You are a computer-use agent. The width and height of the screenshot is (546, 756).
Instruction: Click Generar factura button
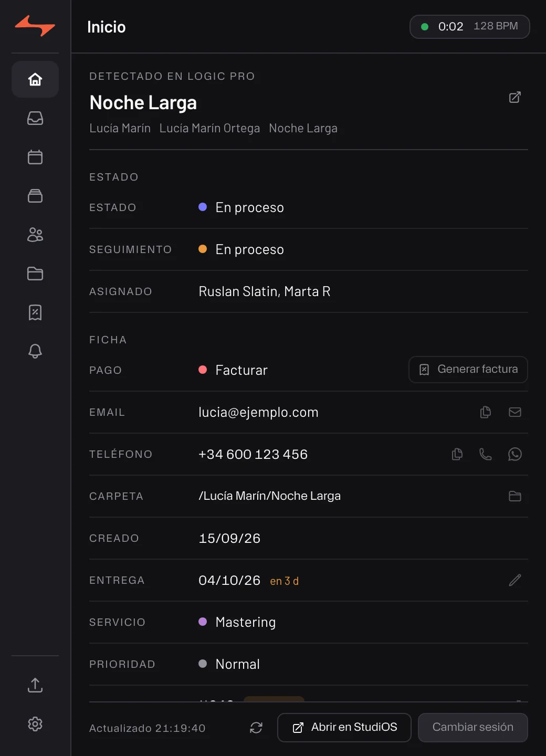click(x=468, y=370)
